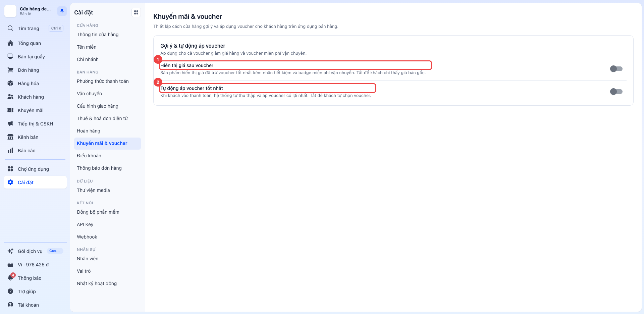
Task: Click the sparkle icon for Gói dịch vụ
Action: click(10, 251)
